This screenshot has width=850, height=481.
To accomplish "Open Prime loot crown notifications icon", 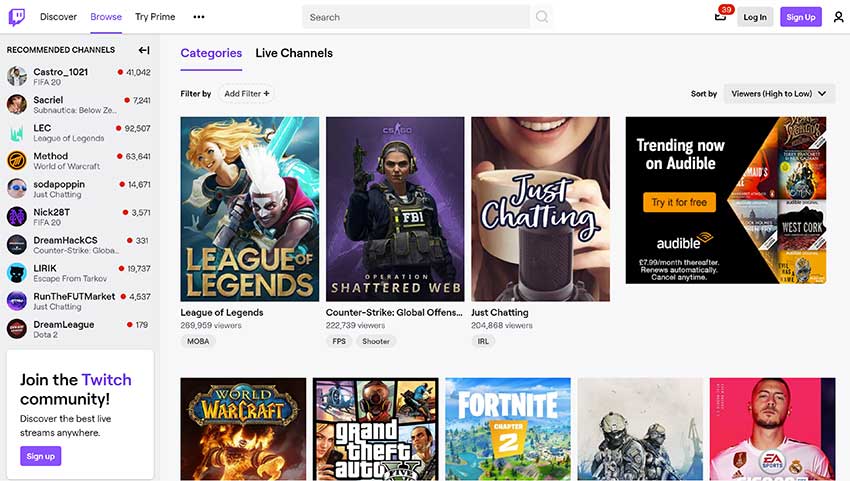I will tap(720, 16).
